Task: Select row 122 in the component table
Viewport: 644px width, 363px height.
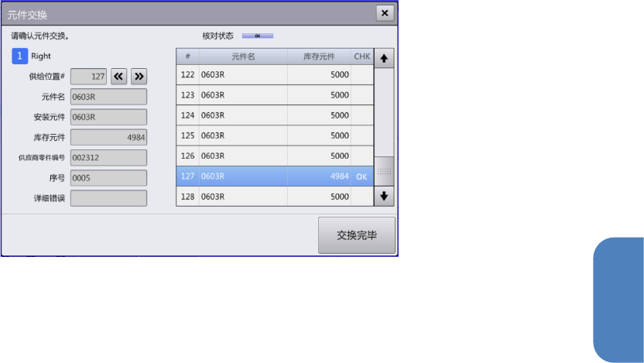Action: (x=275, y=75)
